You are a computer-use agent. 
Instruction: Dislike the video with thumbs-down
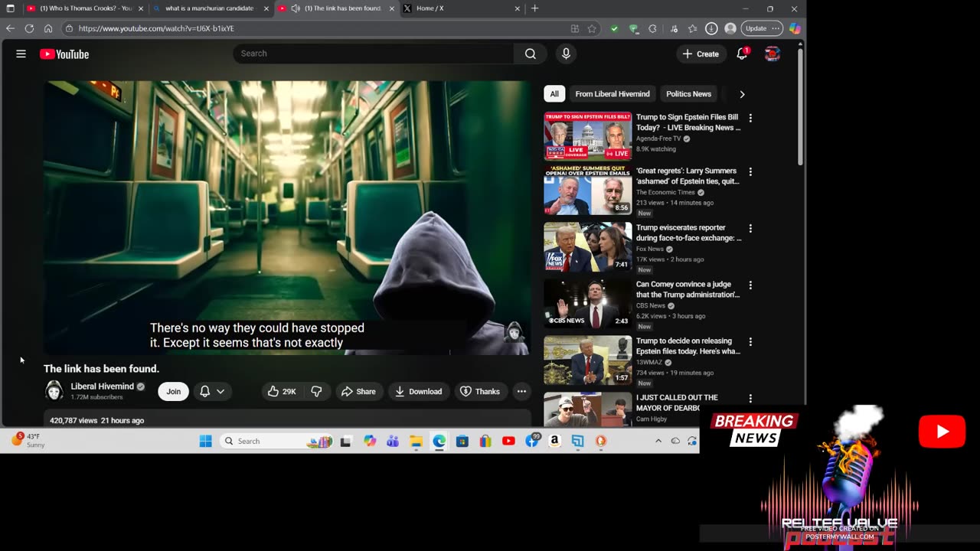(x=316, y=391)
